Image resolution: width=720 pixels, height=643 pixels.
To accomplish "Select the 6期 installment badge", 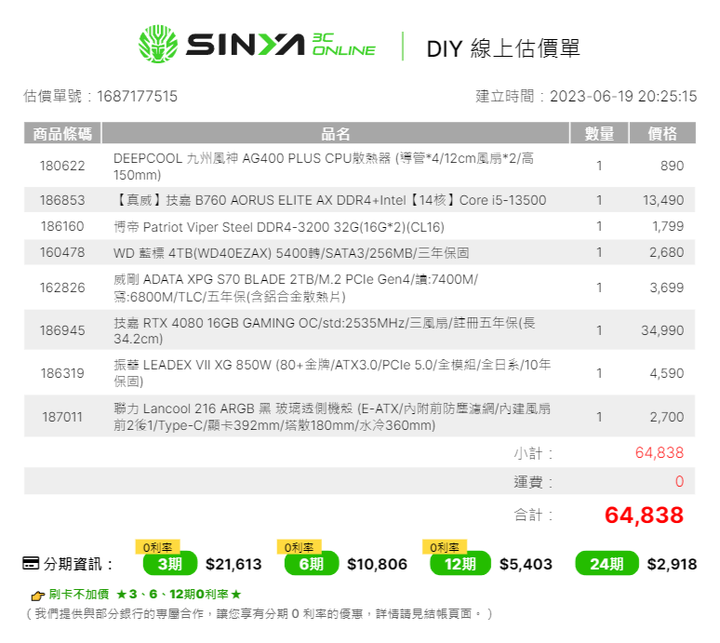I will pyautogui.click(x=312, y=564).
